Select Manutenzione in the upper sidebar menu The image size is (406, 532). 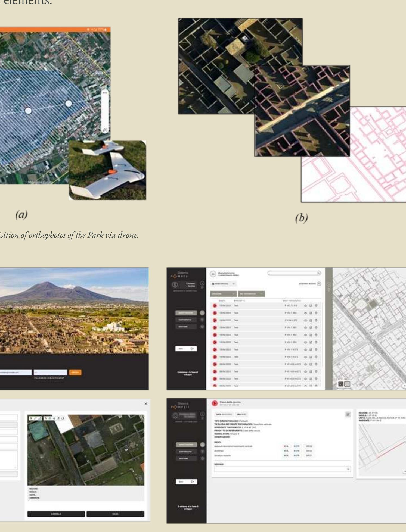pyautogui.click(x=186, y=313)
